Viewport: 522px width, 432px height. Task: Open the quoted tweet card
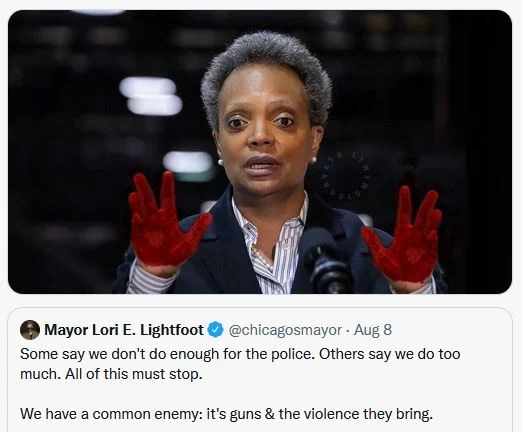point(260,370)
